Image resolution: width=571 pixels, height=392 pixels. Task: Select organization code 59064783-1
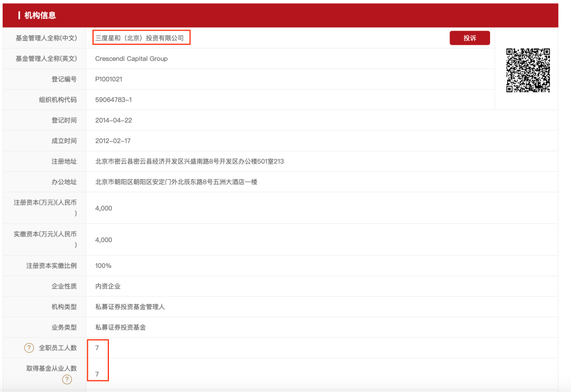(113, 100)
